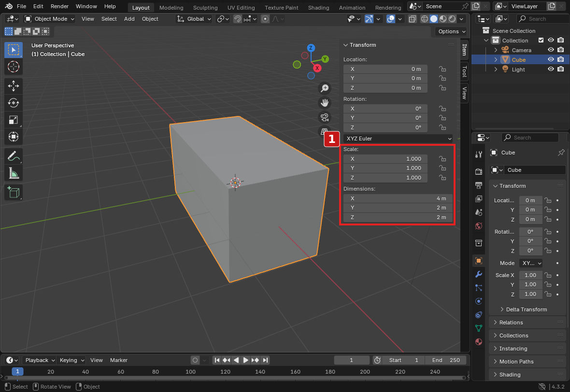Image resolution: width=570 pixels, height=392 pixels.
Task: Open the Render properties tab icon
Action: click(x=479, y=171)
